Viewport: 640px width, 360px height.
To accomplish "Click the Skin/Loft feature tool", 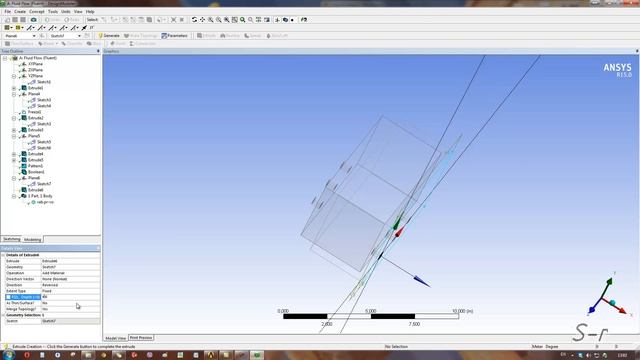I will pos(277,36).
